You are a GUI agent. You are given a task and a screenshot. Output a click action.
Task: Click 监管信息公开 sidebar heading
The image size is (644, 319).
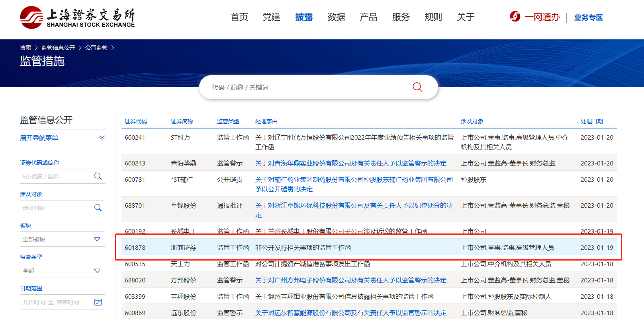pos(46,120)
